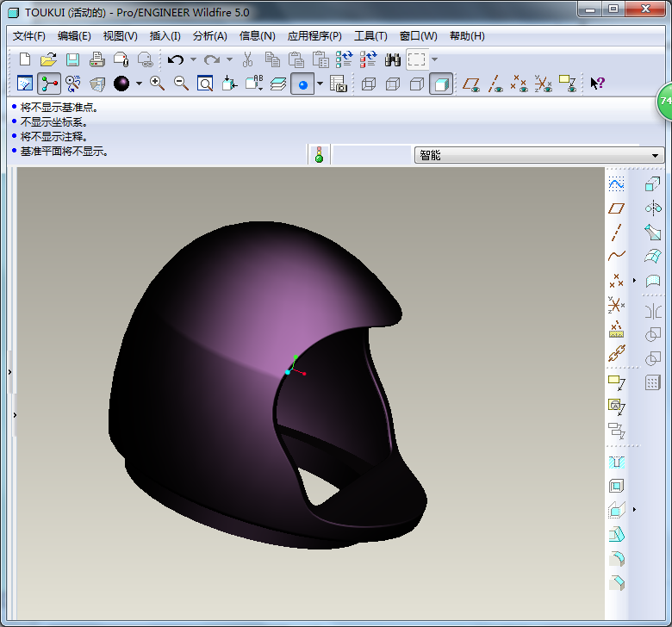Toggle orient mode button
This screenshot has width=672, height=627.
tap(73, 84)
